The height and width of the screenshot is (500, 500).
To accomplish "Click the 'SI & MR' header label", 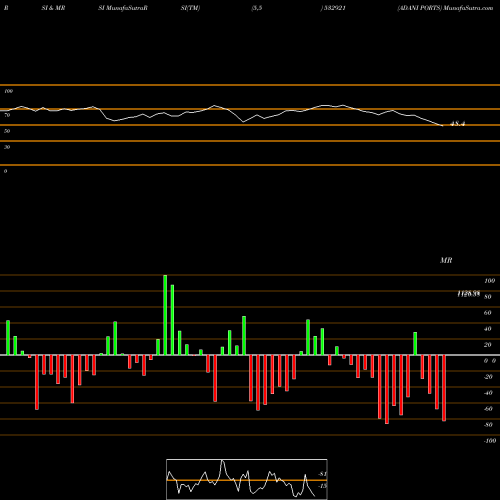I will [x=53, y=8].
